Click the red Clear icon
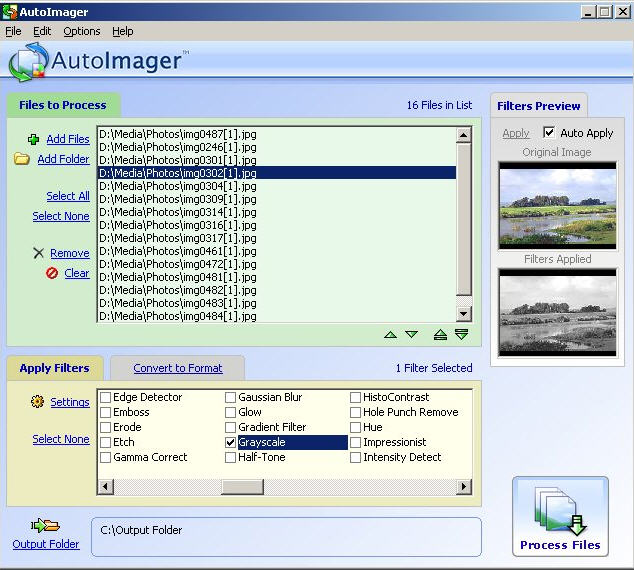 52,273
